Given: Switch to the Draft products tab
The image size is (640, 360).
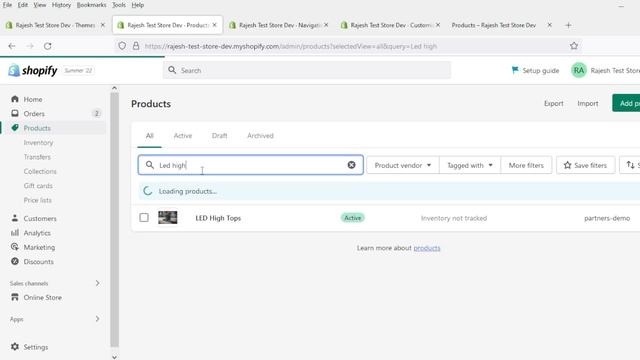Looking at the screenshot, I should (220, 136).
